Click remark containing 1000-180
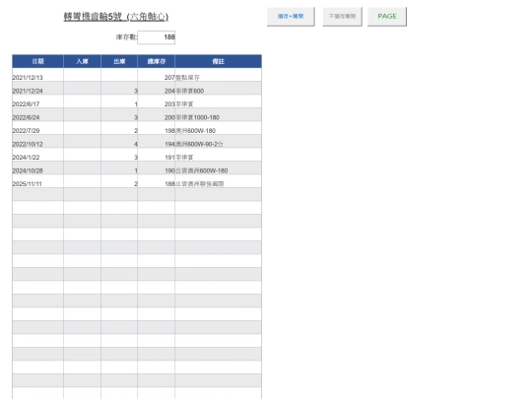Image resolution: width=532 pixels, height=399 pixels. tap(218, 114)
